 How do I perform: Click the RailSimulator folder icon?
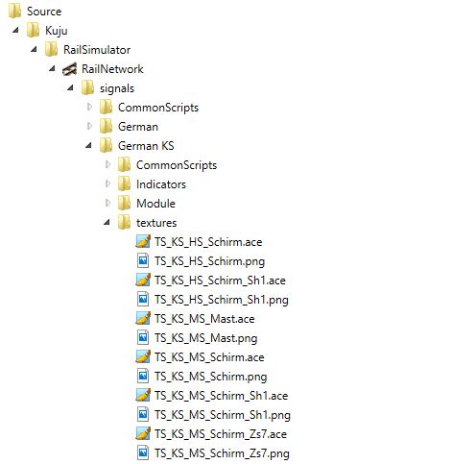tap(51, 49)
